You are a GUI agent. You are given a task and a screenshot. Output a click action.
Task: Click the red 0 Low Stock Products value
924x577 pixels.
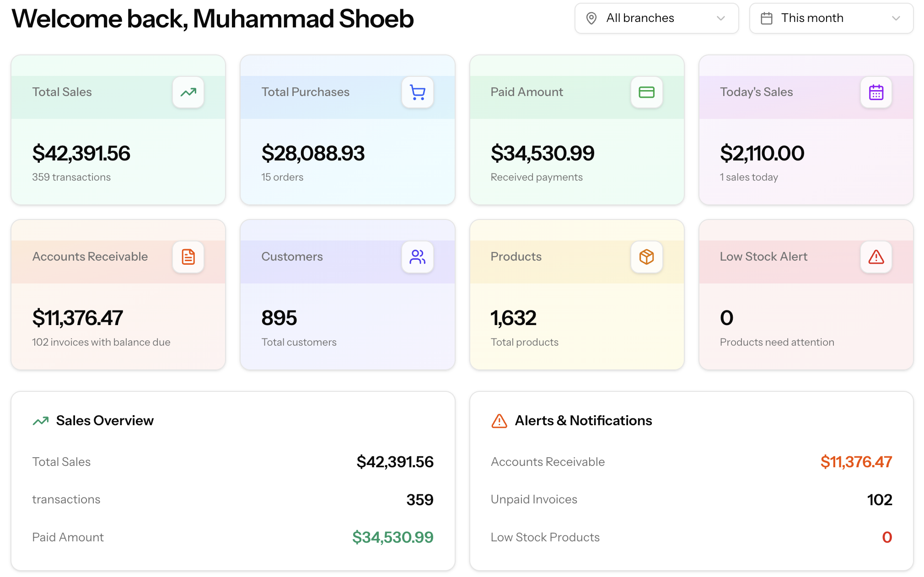(886, 538)
